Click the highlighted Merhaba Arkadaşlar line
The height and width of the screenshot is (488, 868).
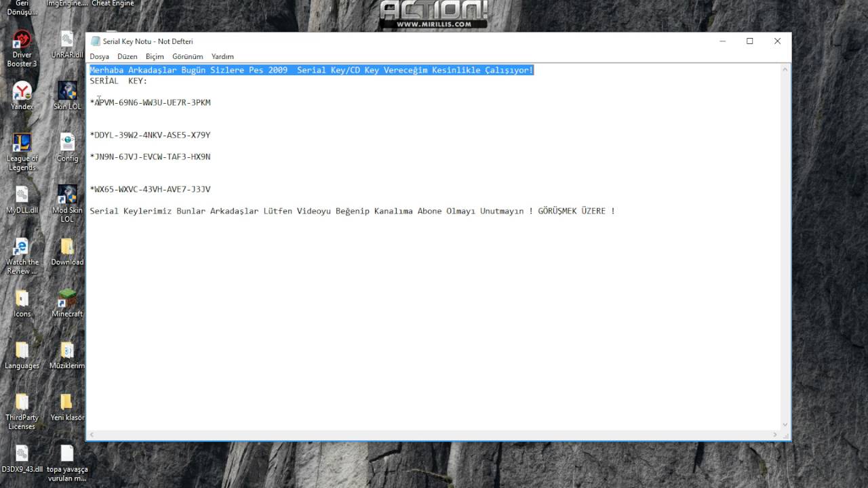pos(312,70)
